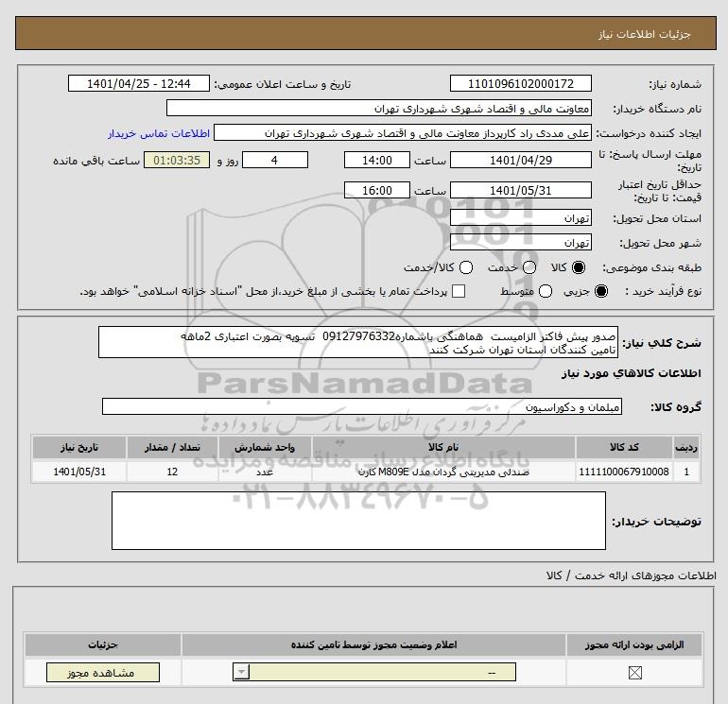This screenshot has height=704, width=728.
Task: Click the days remaining field showing 4
Action: click(x=275, y=160)
